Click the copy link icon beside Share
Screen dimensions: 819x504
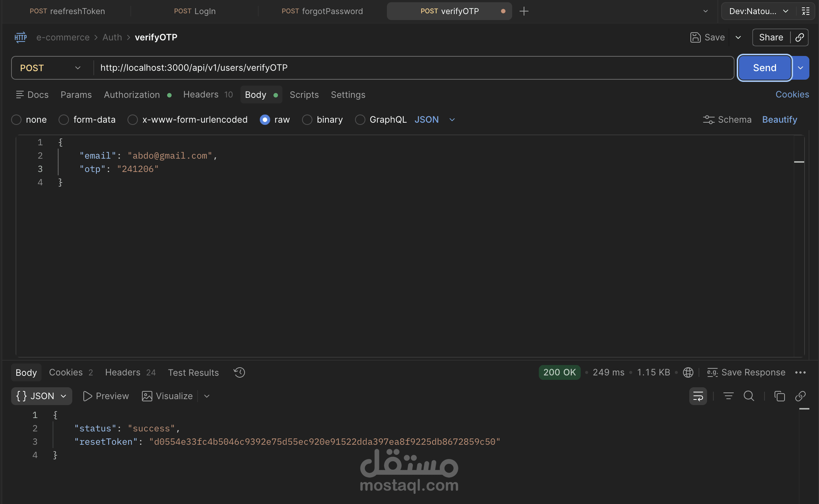(799, 37)
